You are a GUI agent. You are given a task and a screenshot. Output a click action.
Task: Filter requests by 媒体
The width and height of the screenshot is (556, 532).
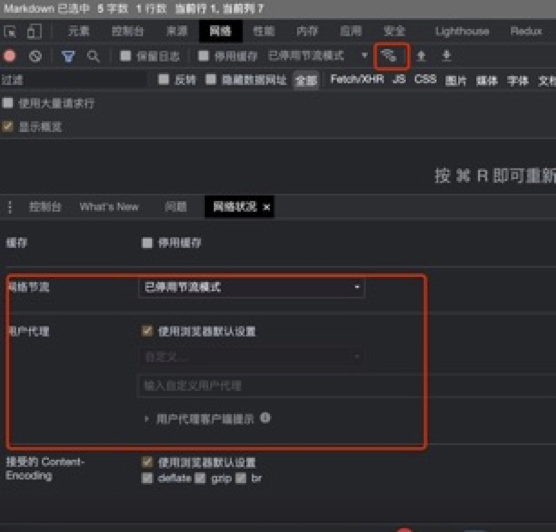pyautogui.click(x=486, y=81)
